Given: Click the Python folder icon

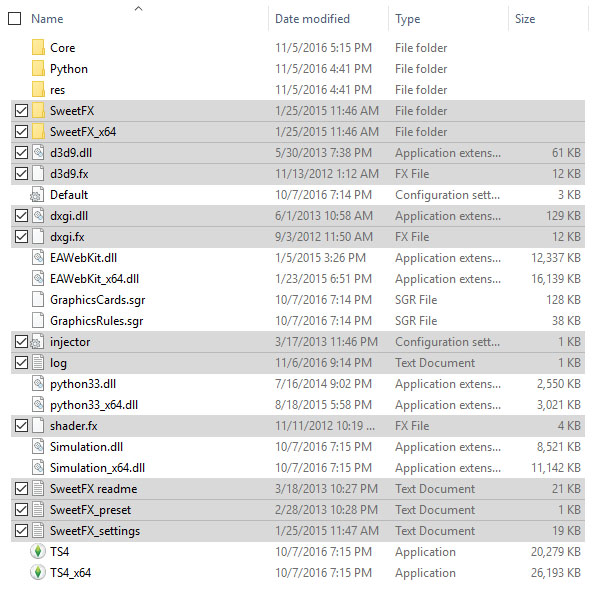Looking at the screenshot, I should coord(38,69).
